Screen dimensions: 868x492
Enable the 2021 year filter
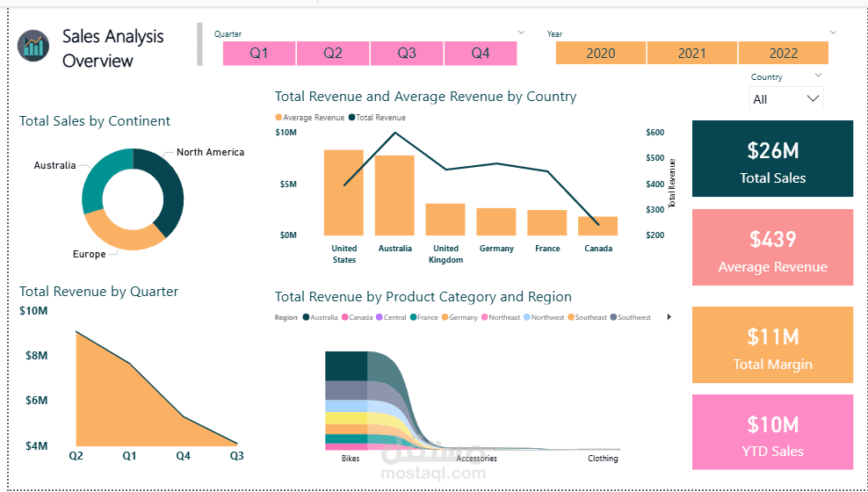pyautogui.click(x=692, y=53)
